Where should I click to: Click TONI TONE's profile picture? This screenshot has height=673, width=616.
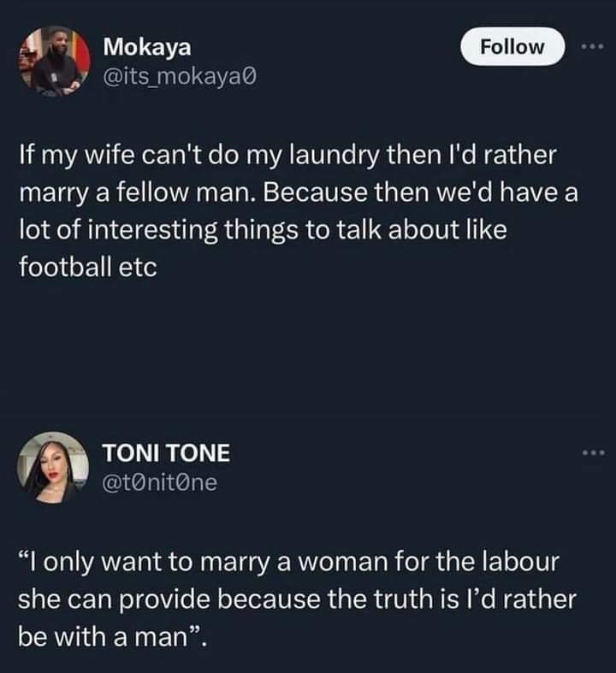pos(55,467)
